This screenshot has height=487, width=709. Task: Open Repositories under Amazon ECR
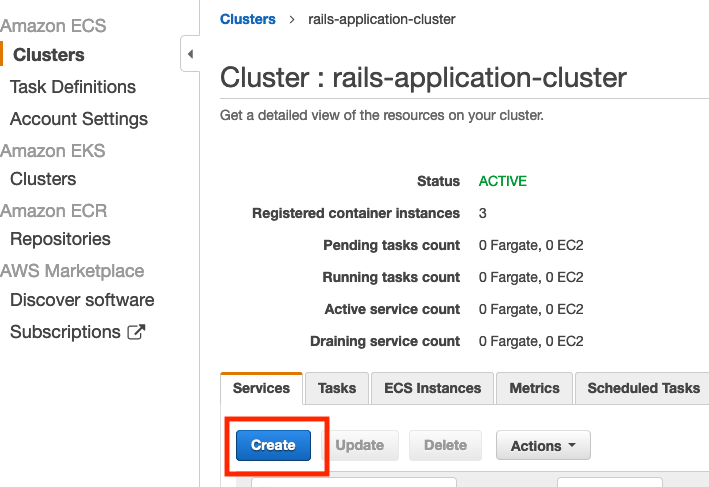point(60,239)
